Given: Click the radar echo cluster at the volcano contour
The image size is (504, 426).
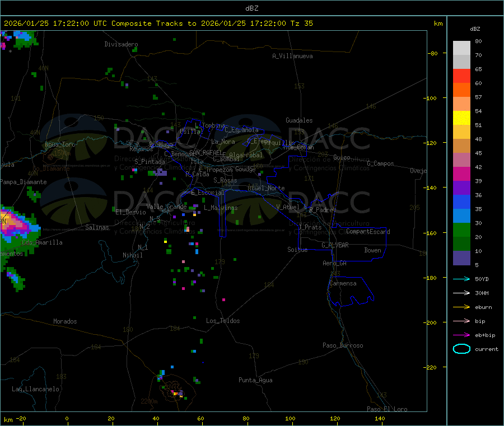Looking at the screenshot, I should (x=178, y=393).
